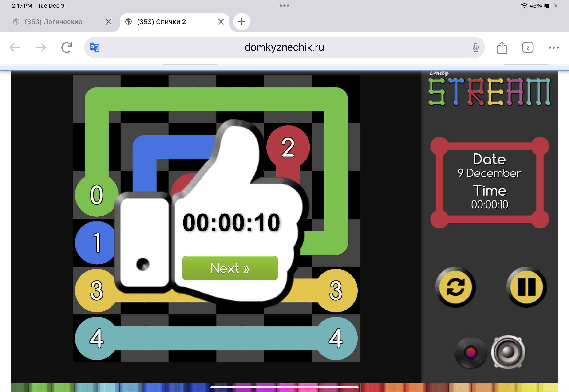
Task: Open the share sheet icon
Action: [502, 47]
